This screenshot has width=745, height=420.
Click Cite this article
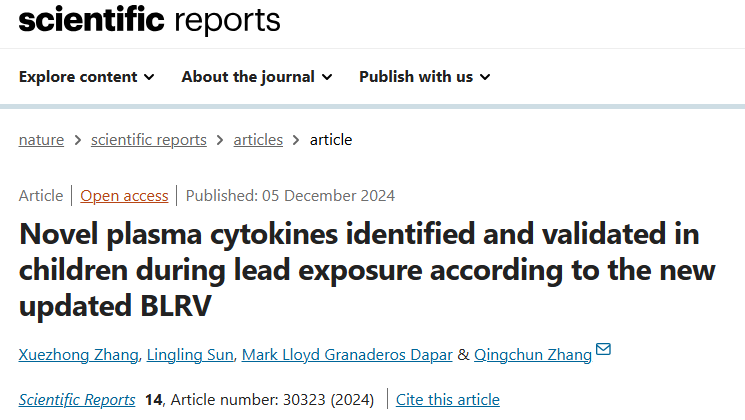pos(448,400)
